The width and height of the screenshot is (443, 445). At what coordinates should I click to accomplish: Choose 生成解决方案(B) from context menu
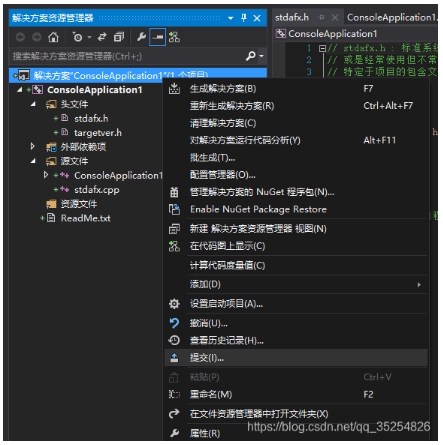[296, 89]
